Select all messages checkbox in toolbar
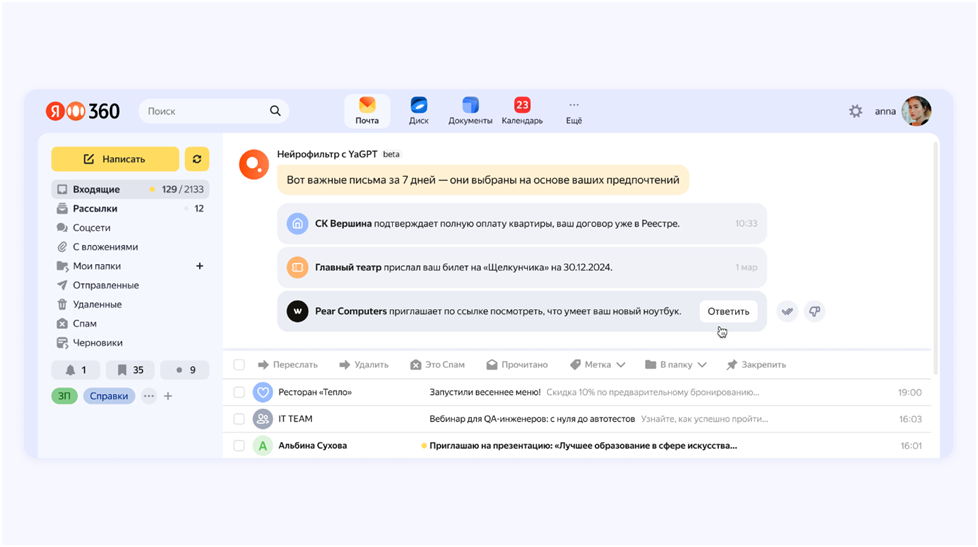 [x=239, y=365]
